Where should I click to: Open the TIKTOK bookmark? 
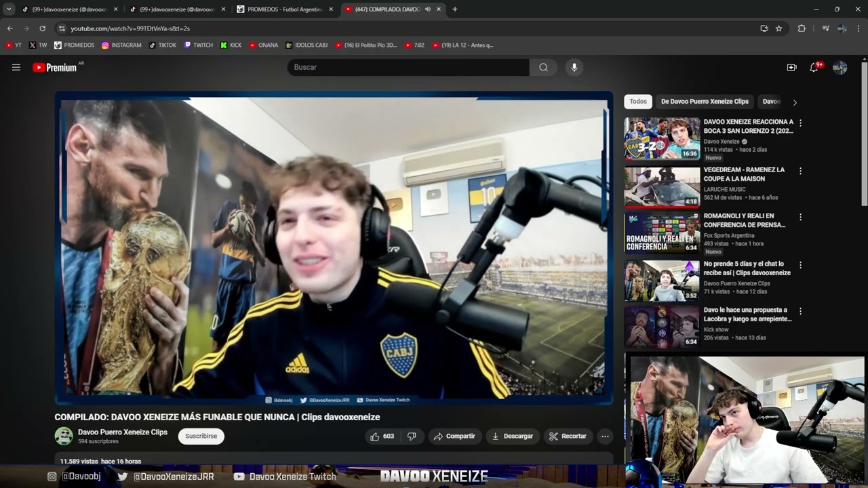[163, 45]
